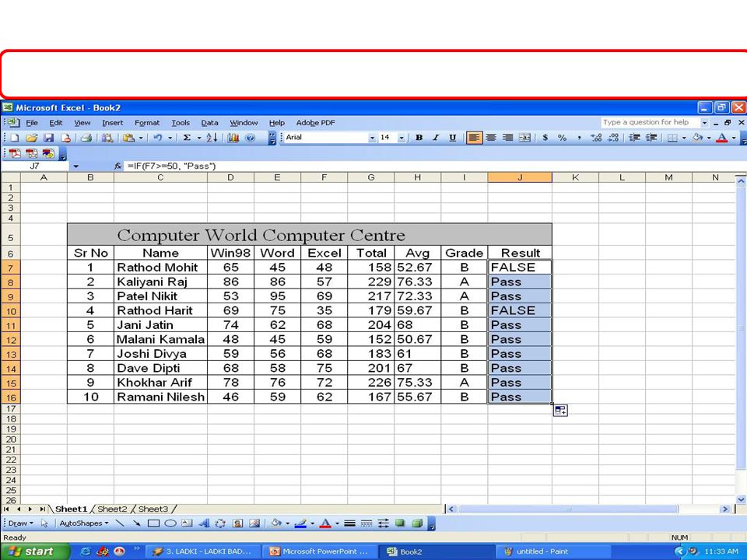Open the Font Color dropdown arrow in Formatting toolbar

click(x=734, y=138)
